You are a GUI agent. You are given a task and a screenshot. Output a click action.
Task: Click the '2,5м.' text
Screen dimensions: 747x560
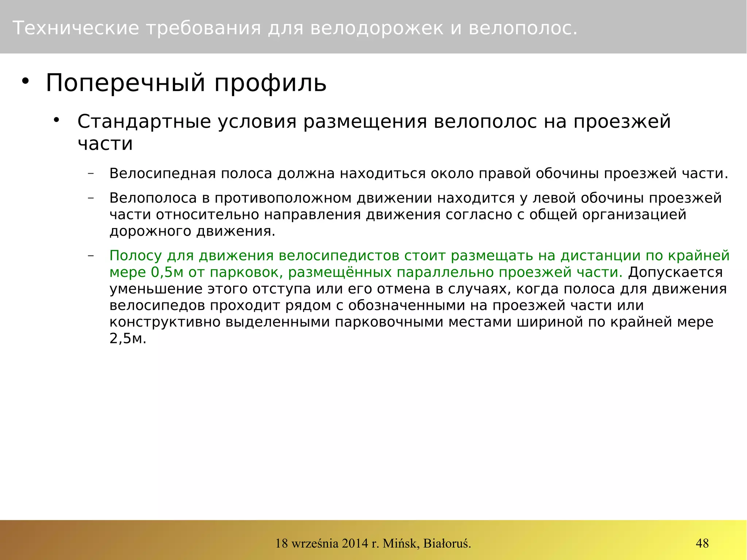[128, 339]
